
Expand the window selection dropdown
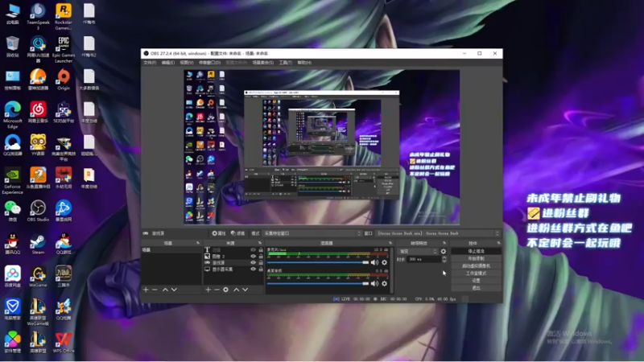tap(438, 233)
